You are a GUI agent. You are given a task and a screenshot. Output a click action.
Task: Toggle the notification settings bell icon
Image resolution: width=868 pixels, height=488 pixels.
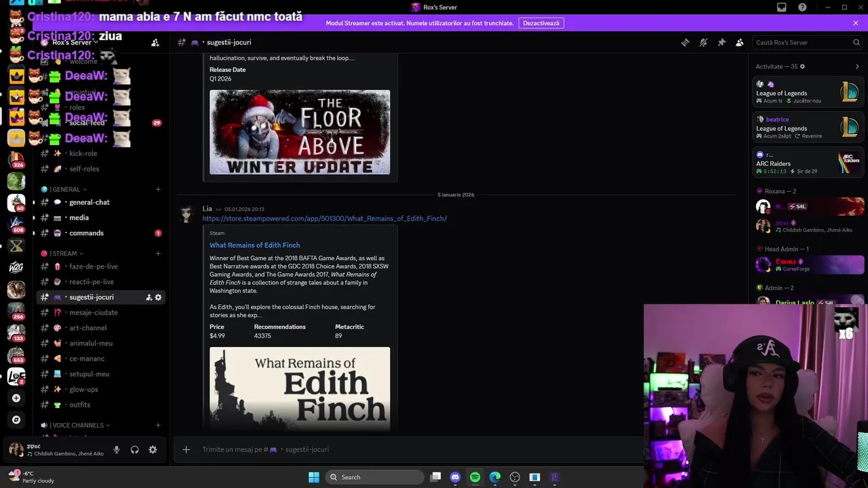703,42
